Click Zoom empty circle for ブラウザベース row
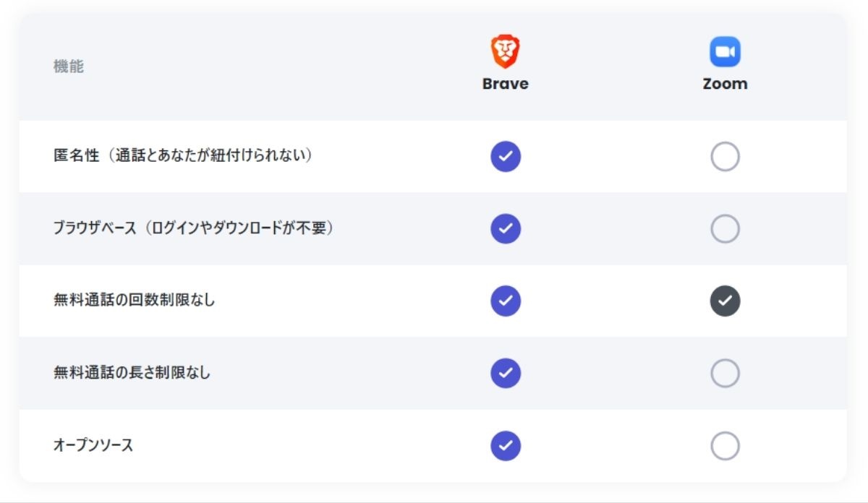This screenshot has height=503, width=868. pos(725,228)
